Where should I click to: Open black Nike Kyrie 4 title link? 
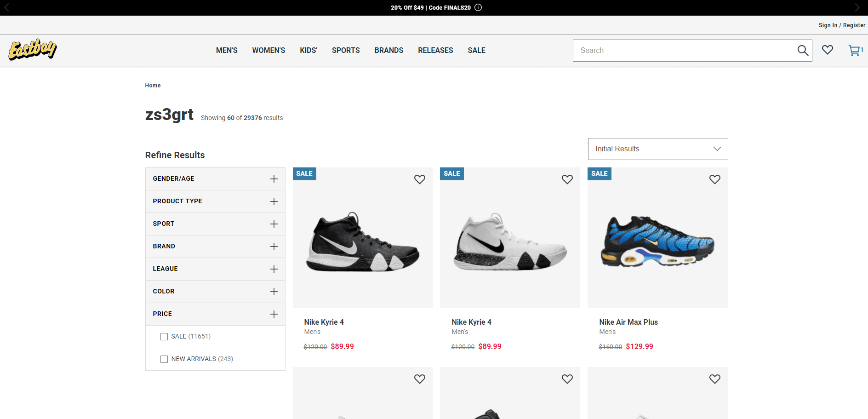coord(324,322)
